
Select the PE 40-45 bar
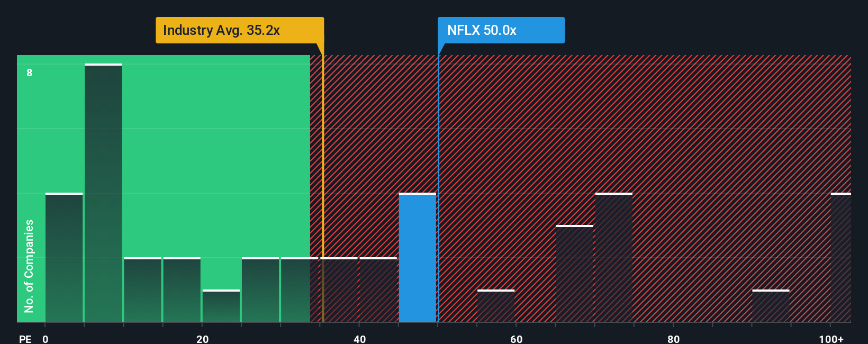click(378, 290)
